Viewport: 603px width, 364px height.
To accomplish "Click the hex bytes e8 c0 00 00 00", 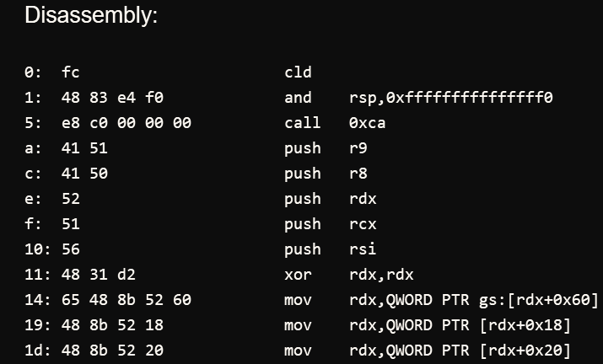I will tap(127, 123).
